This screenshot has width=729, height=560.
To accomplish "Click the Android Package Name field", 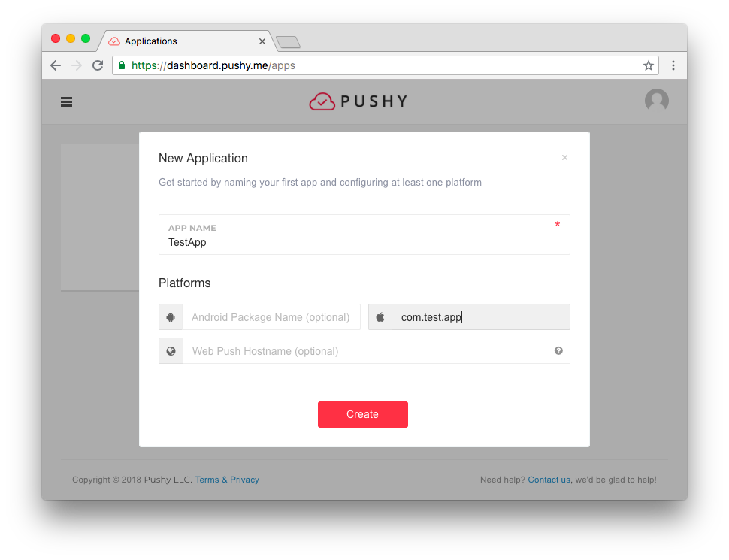I will [271, 317].
